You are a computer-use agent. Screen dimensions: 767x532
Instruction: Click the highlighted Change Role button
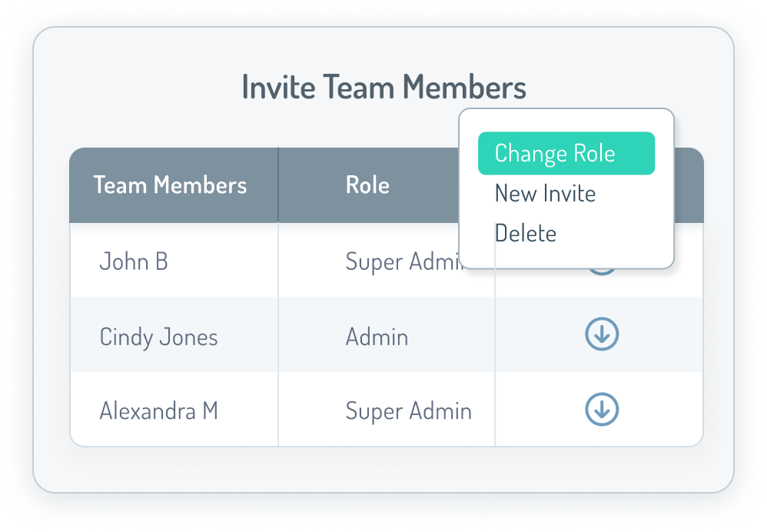pyautogui.click(x=566, y=153)
